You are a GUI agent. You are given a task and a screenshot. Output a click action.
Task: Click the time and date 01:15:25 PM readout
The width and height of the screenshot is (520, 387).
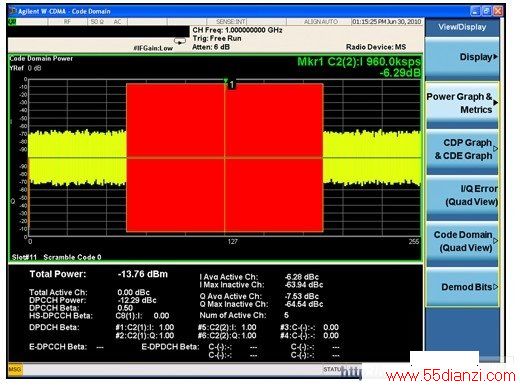point(387,22)
